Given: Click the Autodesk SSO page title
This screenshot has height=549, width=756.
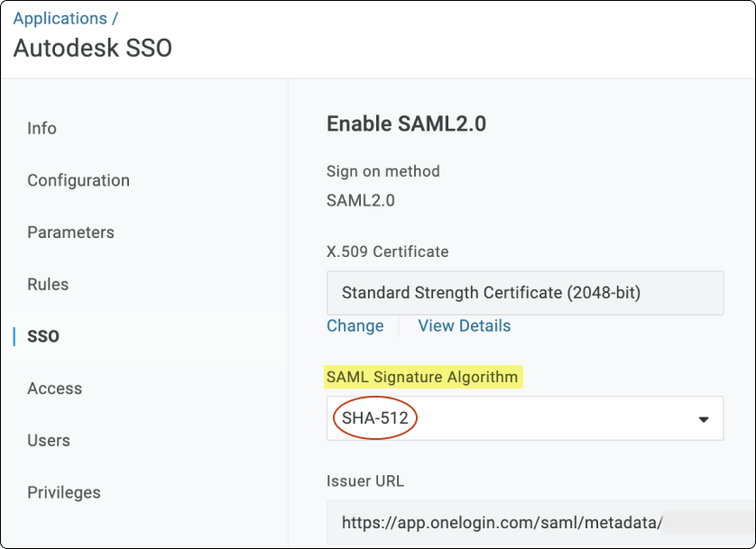Looking at the screenshot, I should [x=92, y=48].
